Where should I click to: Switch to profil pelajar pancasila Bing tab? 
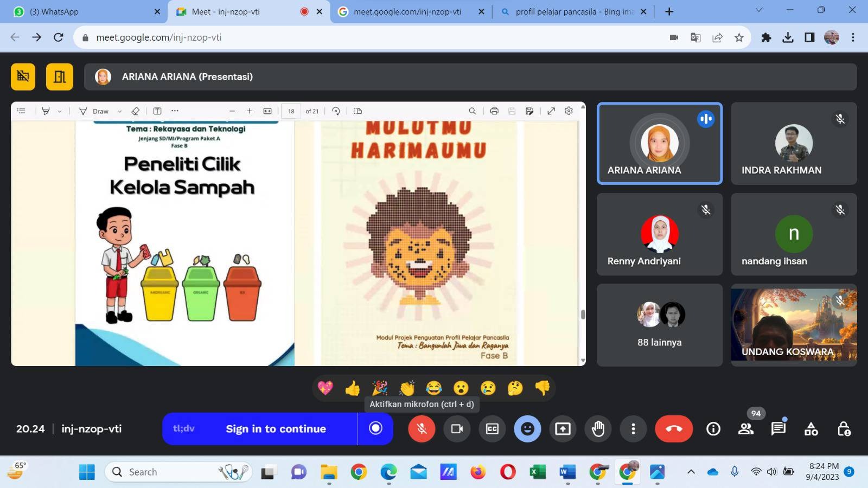pos(572,11)
